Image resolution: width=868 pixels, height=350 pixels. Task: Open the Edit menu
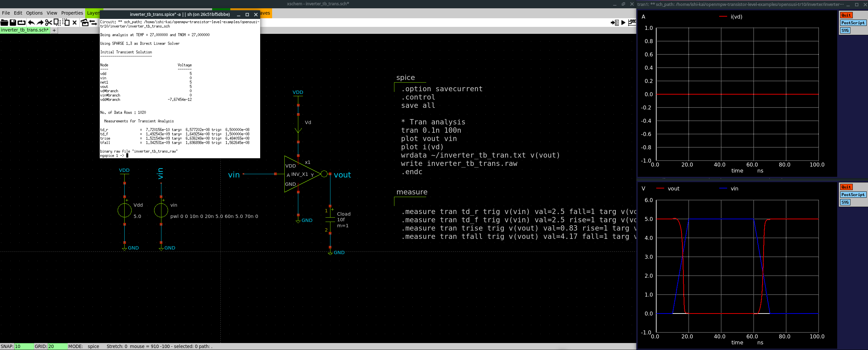pyautogui.click(x=18, y=13)
